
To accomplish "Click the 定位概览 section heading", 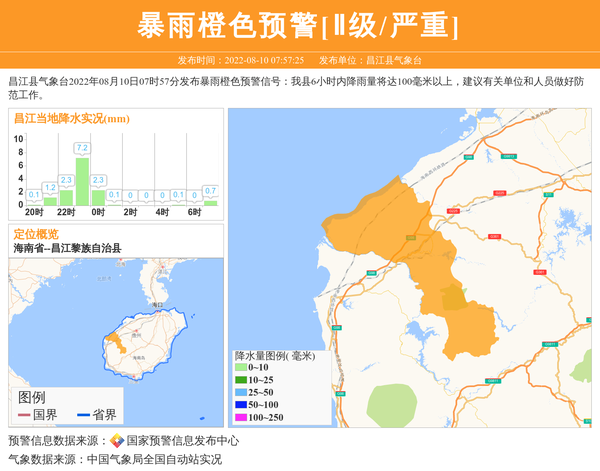I will coord(36,234).
